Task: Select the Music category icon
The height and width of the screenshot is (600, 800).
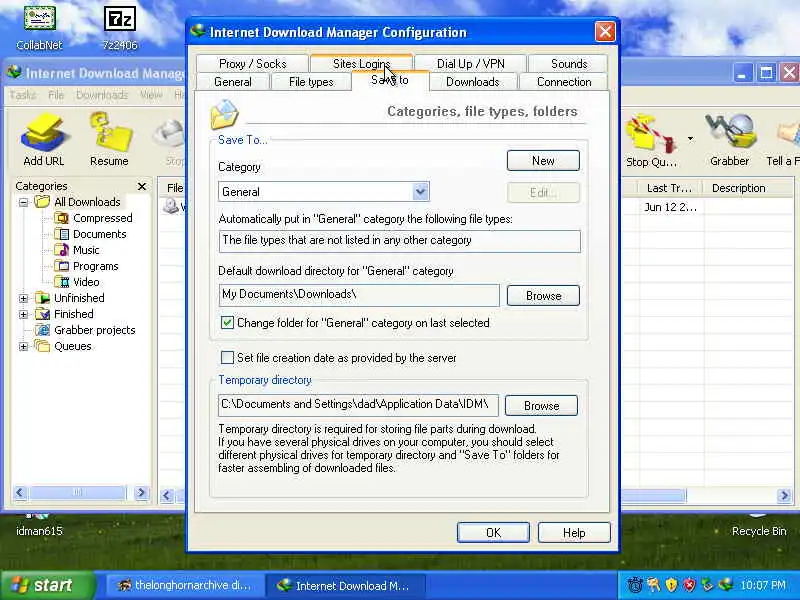Action: 61,250
